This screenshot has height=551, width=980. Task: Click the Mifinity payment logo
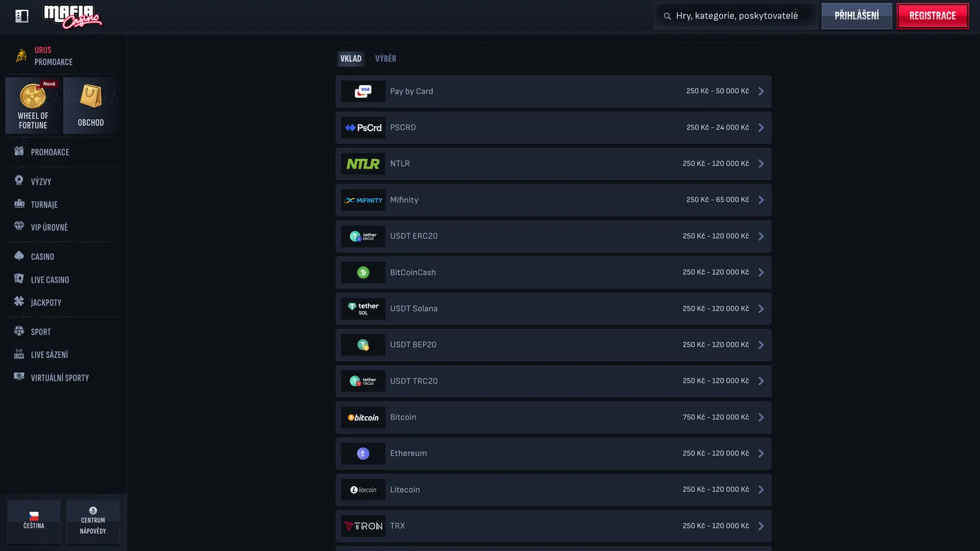pos(363,200)
